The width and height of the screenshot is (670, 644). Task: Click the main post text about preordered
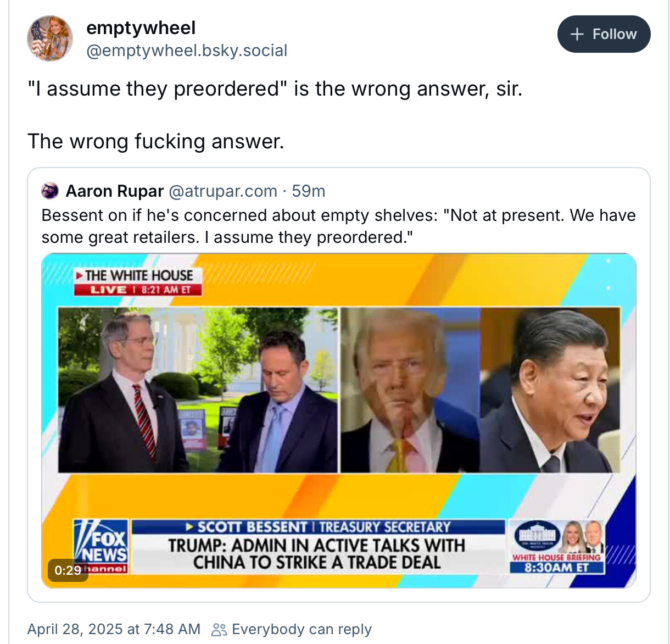[275, 115]
